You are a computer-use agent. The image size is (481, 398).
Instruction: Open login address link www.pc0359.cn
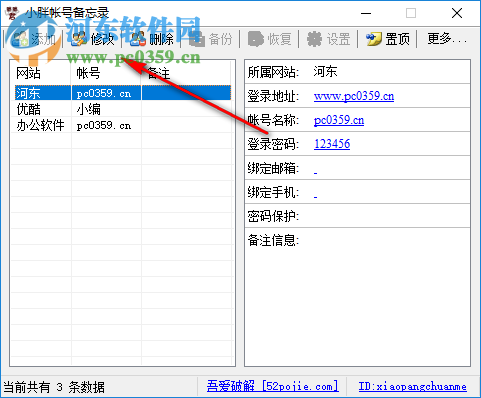354,96
